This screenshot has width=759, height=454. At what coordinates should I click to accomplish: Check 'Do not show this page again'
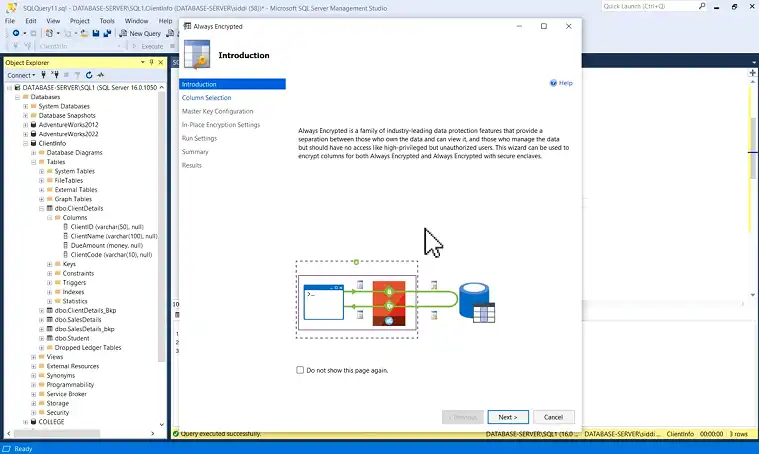[300, 370]
